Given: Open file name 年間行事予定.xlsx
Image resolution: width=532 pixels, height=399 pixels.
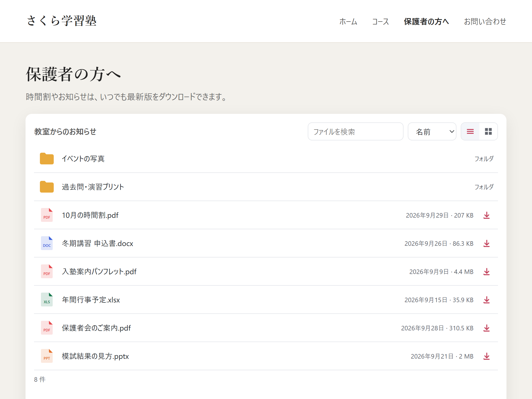Looking at the screenshot, I should (91, 300).
